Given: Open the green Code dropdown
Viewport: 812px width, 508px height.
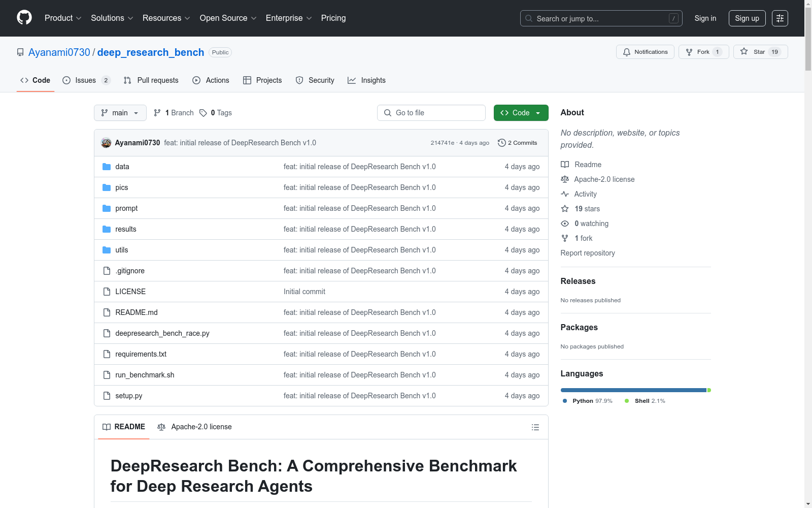Looking at the screenshot, I should 521,113.
